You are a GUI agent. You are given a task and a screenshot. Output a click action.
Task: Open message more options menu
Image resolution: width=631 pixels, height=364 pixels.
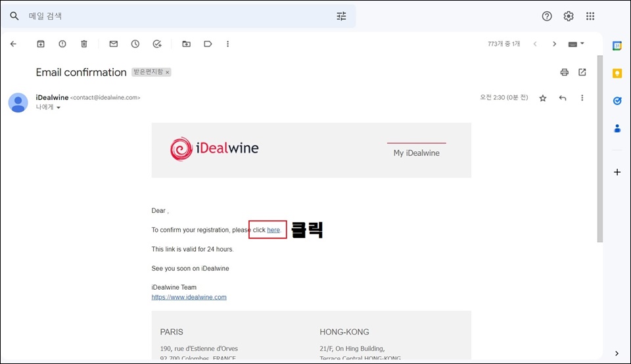click(582, 98)
